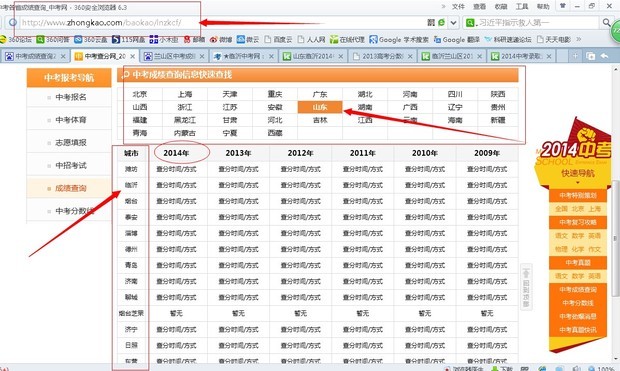The image size is (620, 371).
Task: Open the 微博 bookmark
Action: 221,40
